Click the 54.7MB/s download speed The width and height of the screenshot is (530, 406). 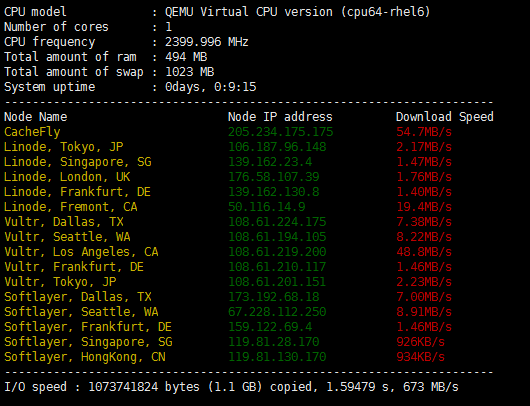point(424,132)
